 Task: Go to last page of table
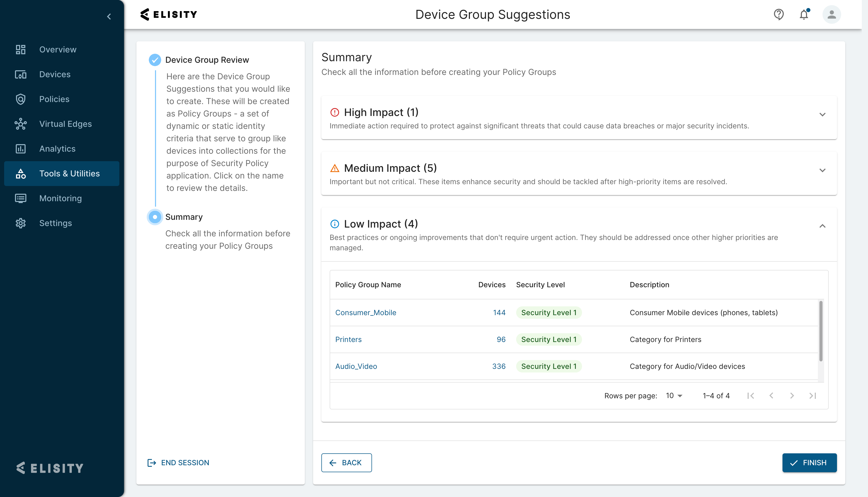coord(813,396)
